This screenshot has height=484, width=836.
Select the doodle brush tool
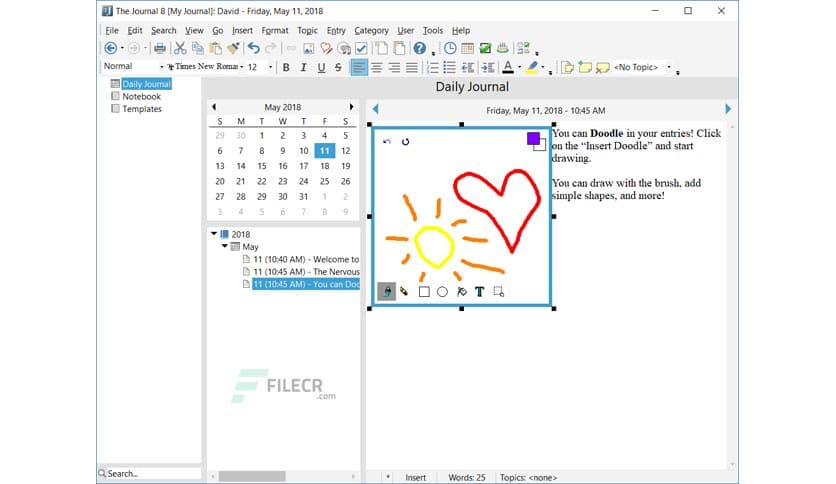click(x=386, y=292)
